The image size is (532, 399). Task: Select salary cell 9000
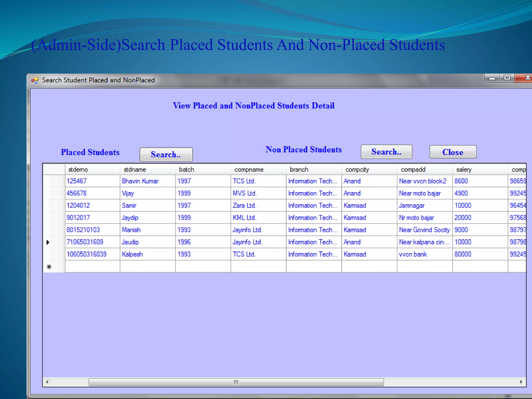click(480, 230)
